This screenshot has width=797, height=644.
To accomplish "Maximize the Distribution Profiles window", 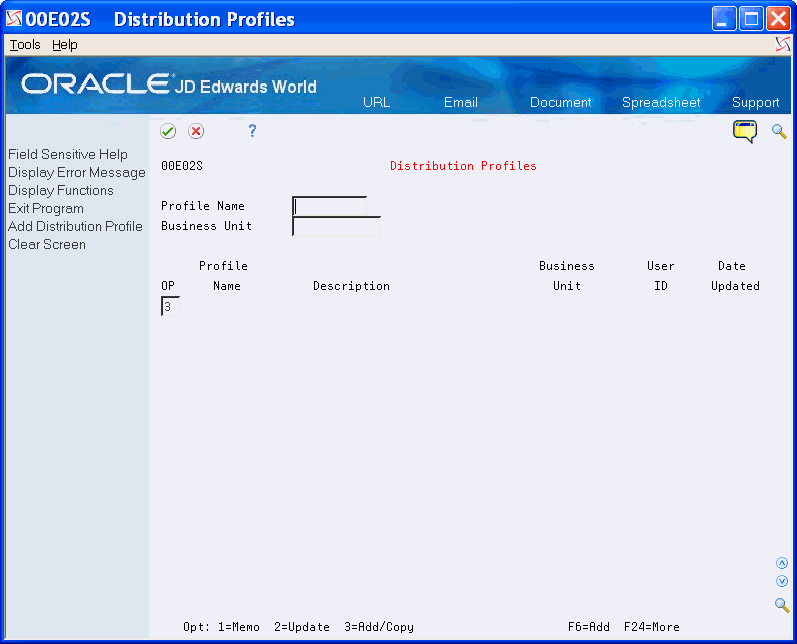I will pos(751,19).
